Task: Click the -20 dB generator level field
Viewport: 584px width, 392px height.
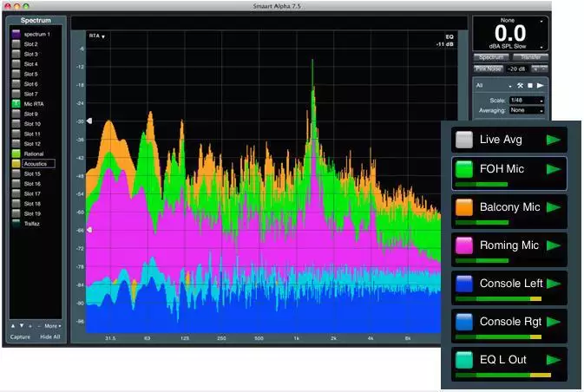Action: click(516, 69)
